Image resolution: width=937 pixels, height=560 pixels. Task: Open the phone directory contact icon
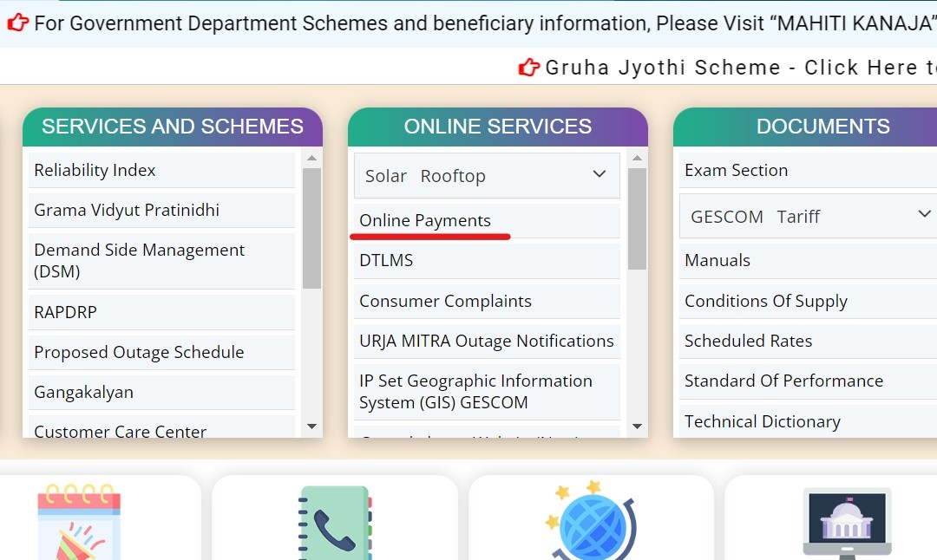(335, 520)
